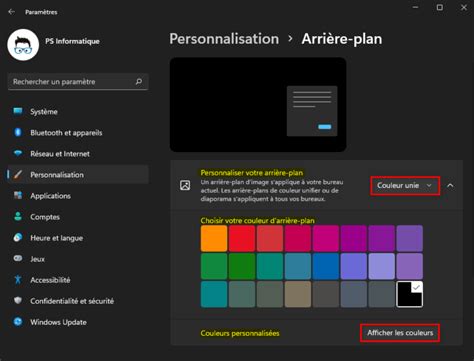
Task: Click the Personnalisation paintbrush icon
Action: tap(18, 174)
